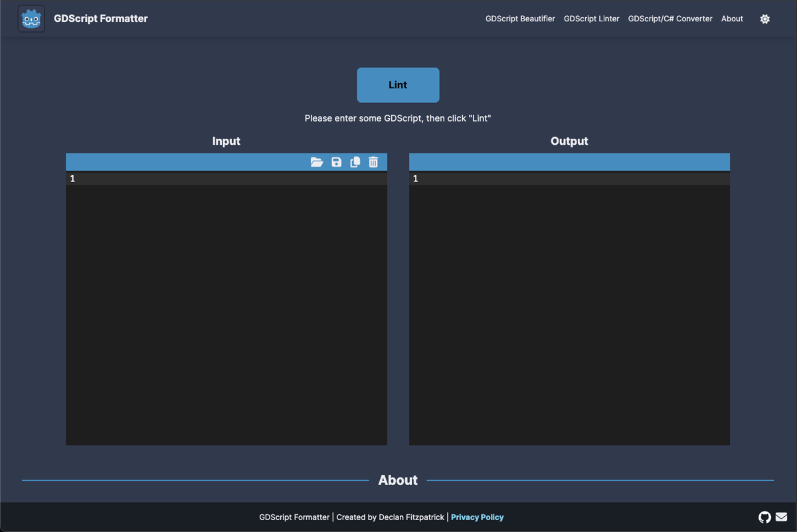The width and height of the screenshot is (797, 532).
Task: Clear the input editor with the trash icon
Action: [373, 161]
